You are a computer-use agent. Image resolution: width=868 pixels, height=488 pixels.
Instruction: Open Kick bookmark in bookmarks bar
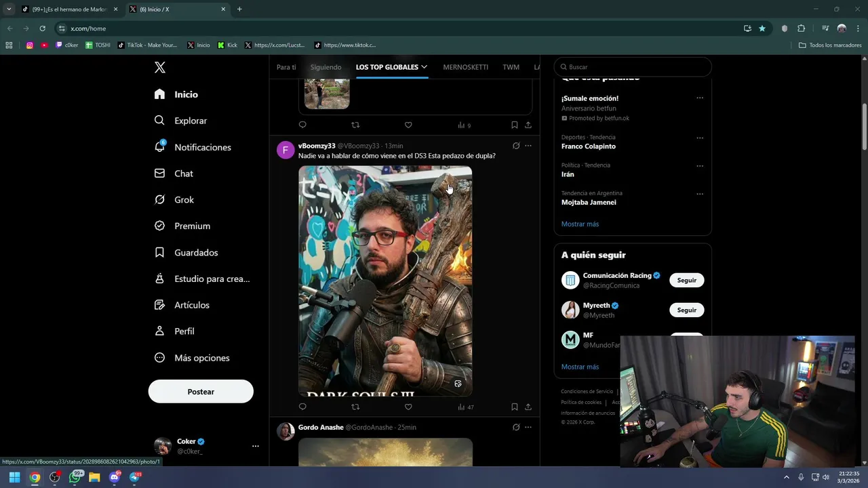tap(227, 45)
